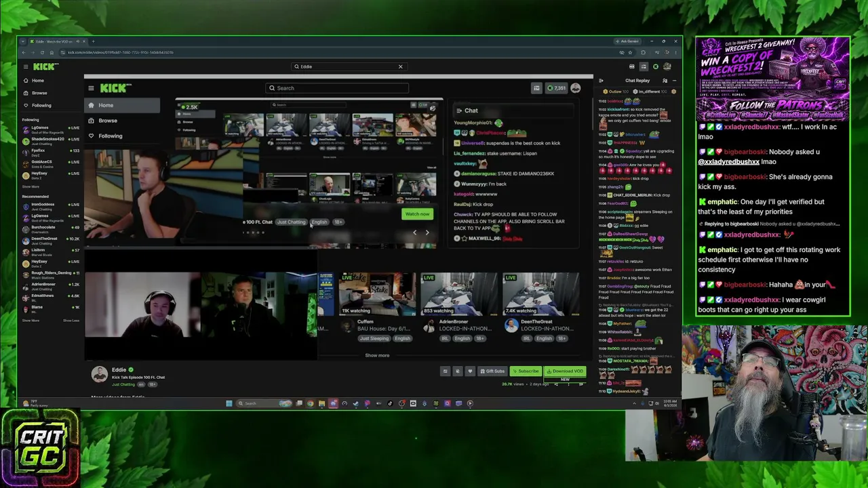Focus the Kick search field containing Eddie
Screen dimensions: 868x488
(x=349, y=66)
